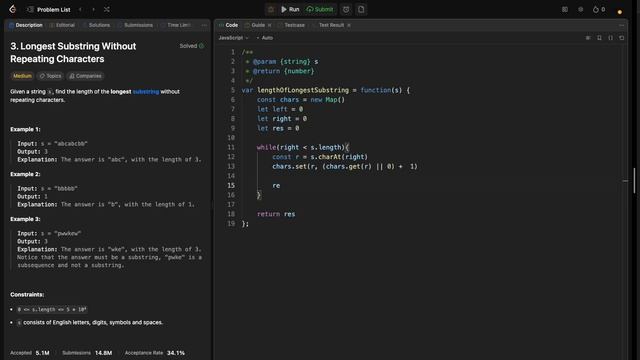The width and height of the screenshot is (640, 360).
Task: Close the Guide tab
Action: pos(269,25)
